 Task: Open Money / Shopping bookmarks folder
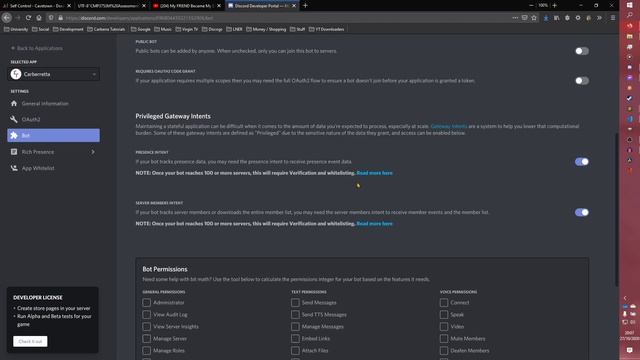click(x=266, y=29)
